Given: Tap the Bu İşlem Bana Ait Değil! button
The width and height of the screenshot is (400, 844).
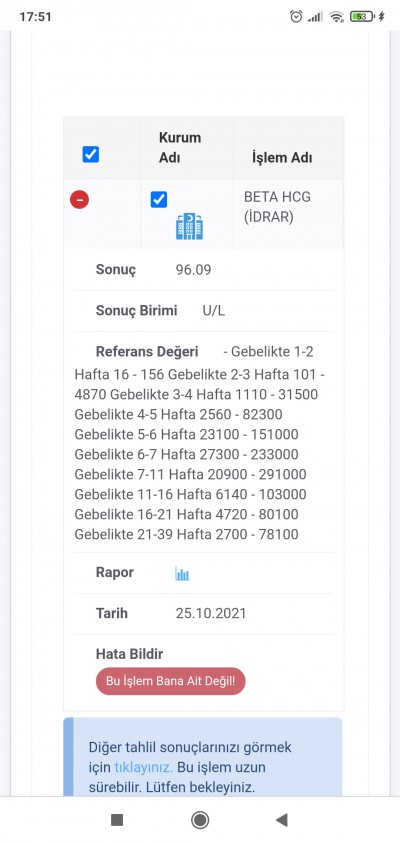Looking at the screenshot, I should (x=171, y=681).
